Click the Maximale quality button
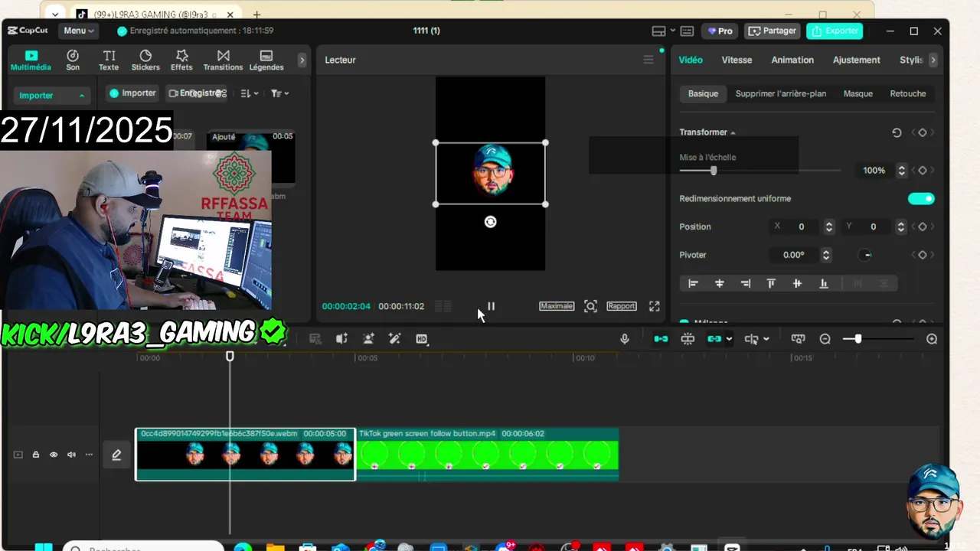The image size is (980, 551). pyautogui.click(x=557, y=306)
